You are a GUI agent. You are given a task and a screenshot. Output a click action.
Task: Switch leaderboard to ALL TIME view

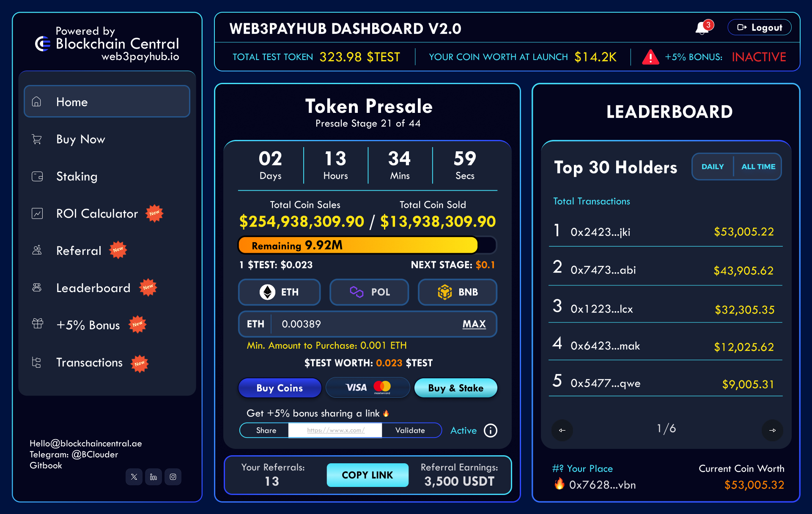coord(757,167)
